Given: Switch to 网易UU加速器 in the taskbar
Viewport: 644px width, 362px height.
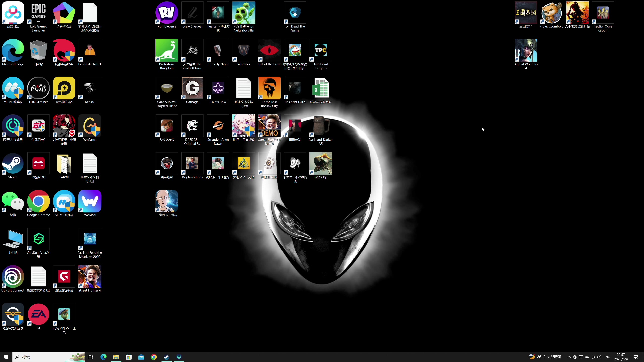Looking at the screenshot, I should point(179,357).
